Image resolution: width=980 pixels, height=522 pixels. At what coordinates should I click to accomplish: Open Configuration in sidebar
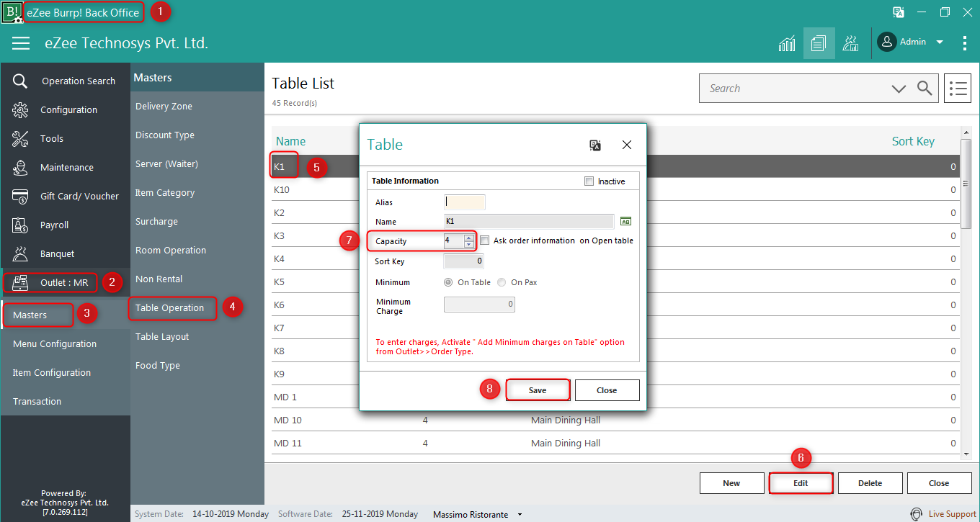[x=66, y=109]
